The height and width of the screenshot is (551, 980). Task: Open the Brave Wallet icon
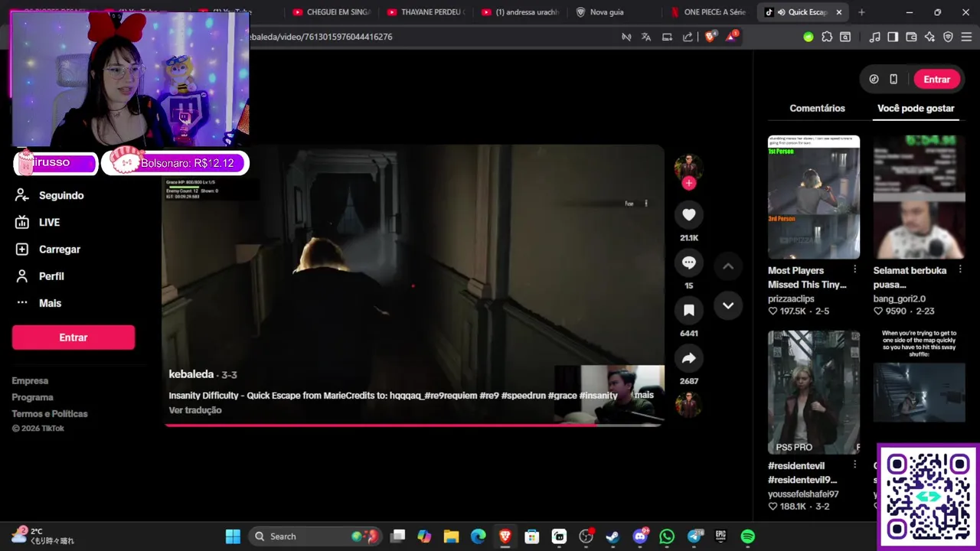(911, 37)
